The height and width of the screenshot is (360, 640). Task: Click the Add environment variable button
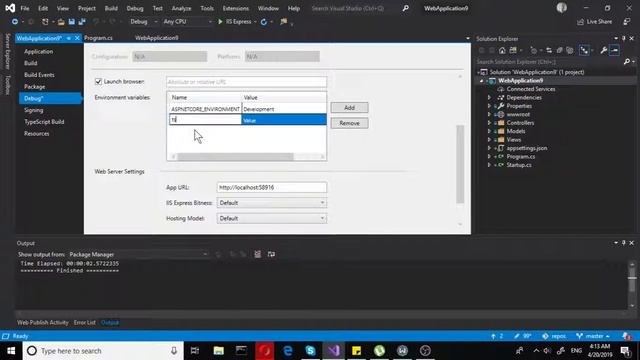pos(349,108)
